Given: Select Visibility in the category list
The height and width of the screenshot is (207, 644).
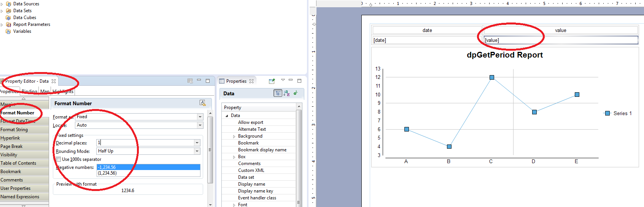Looking at the screenshot, I should coord(9,155).
